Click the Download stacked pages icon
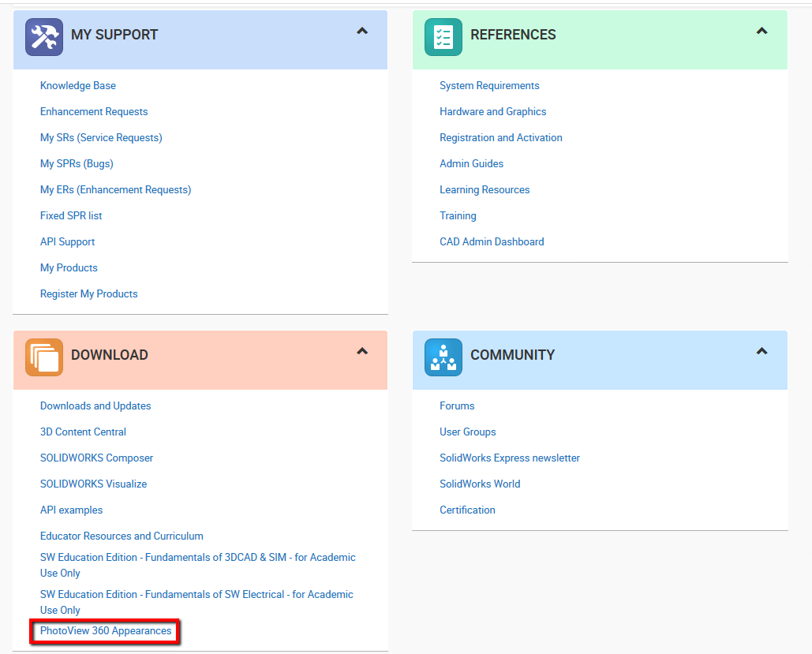This screenshot has height=654, width=812. tap(44, 357)
